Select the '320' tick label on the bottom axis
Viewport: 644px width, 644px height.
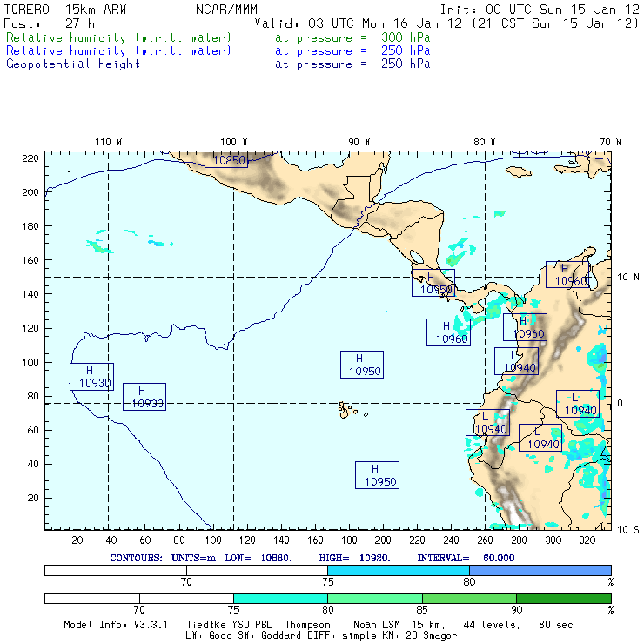coord(587,540)
